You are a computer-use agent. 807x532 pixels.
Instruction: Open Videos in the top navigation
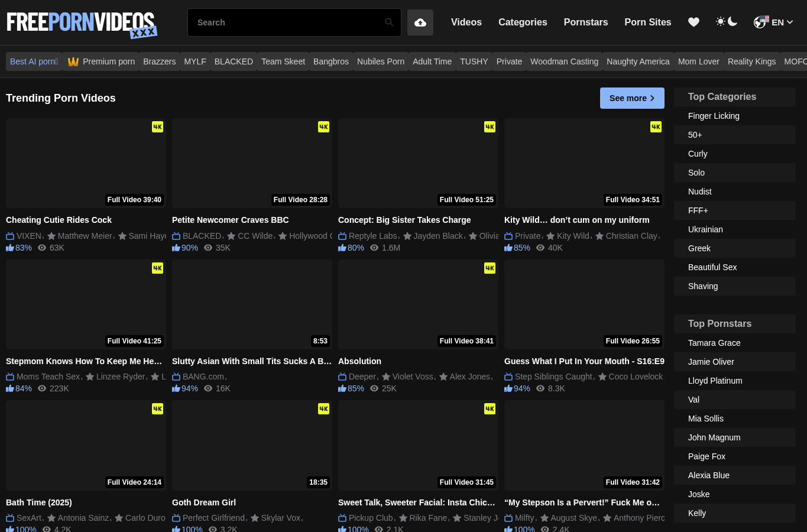pos(466,22)
